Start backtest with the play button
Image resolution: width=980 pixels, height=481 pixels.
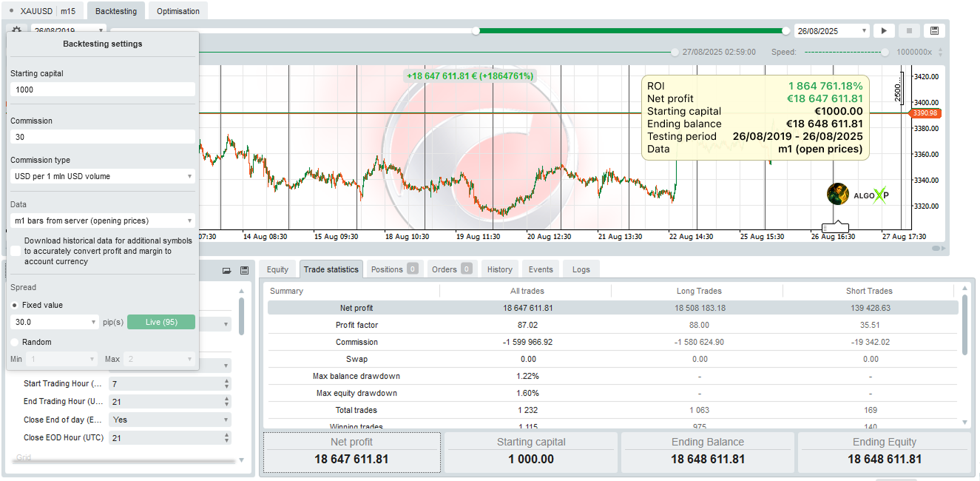coord(883,31)
